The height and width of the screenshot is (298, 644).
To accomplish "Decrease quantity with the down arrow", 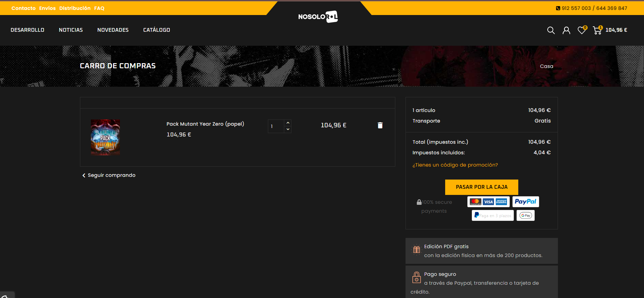I will click(x=288, y=129).
